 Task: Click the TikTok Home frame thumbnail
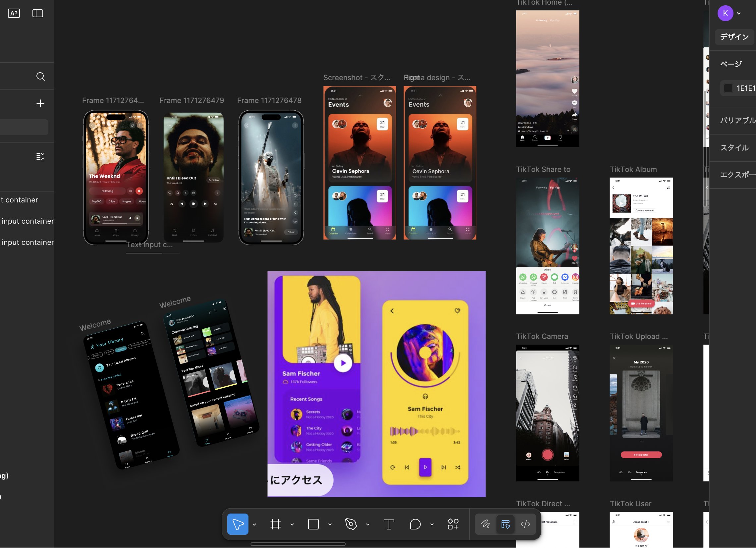pos(547,78)
